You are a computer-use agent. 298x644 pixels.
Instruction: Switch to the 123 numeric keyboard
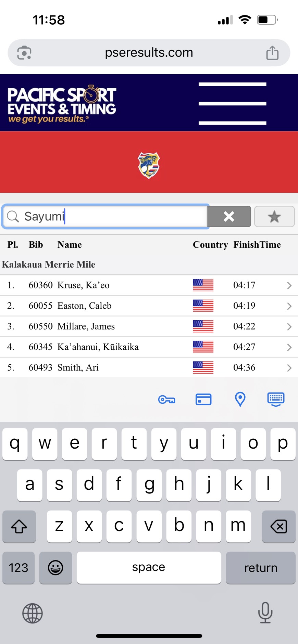(18, 568)
